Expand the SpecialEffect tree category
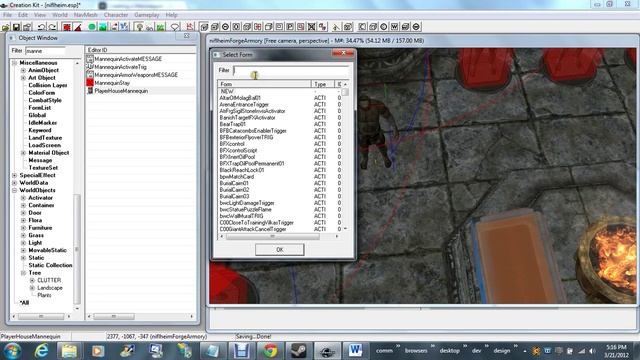 tap(15, 175)
